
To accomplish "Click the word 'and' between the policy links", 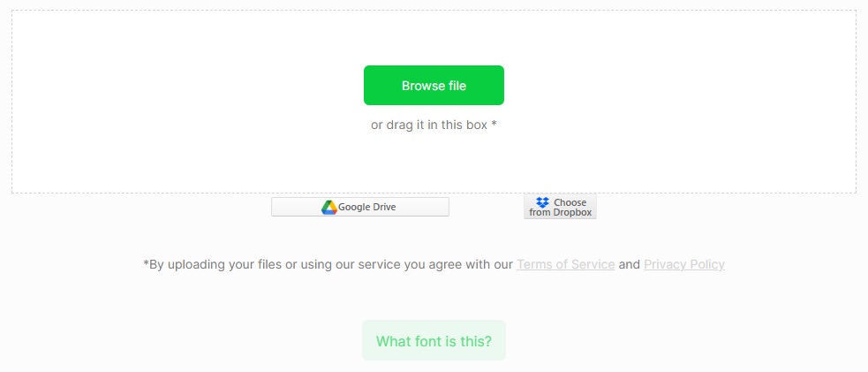I will tap(630, 264).
